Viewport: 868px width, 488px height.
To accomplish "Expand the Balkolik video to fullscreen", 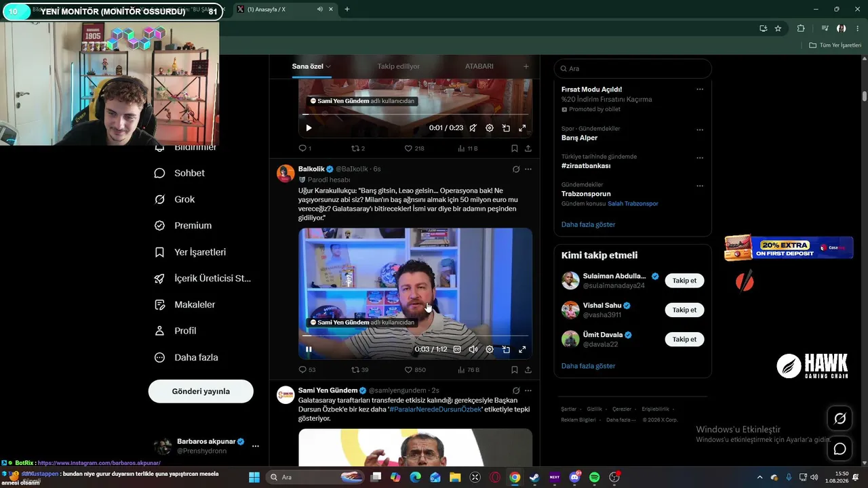I will coord(522,350).
